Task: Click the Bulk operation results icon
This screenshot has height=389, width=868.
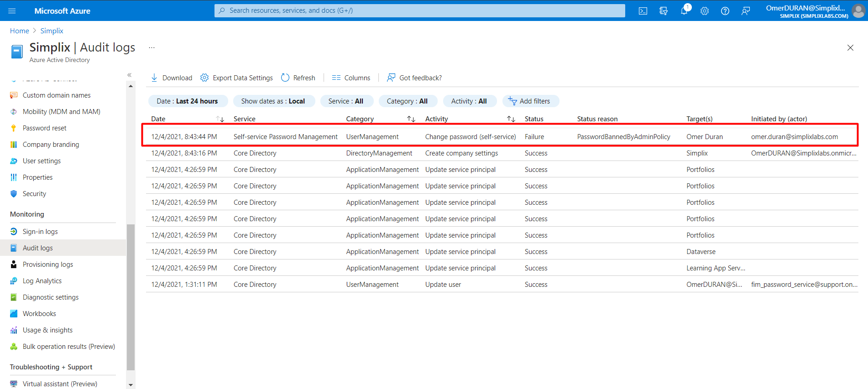Action: tap(14, 347)
